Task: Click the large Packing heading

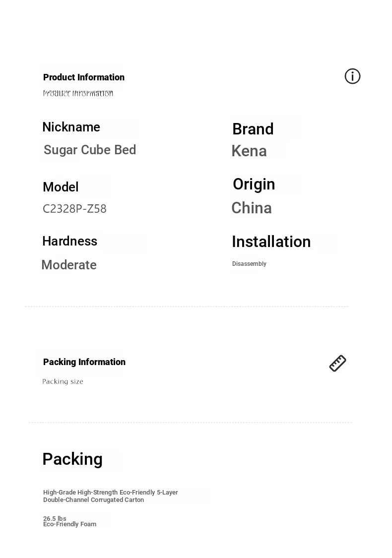Action: 72,459
